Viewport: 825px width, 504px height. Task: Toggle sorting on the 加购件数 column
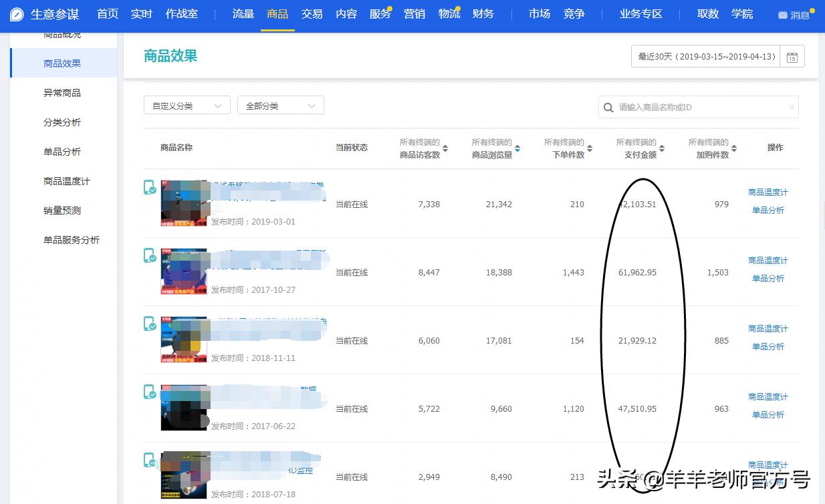coord(733,147)
